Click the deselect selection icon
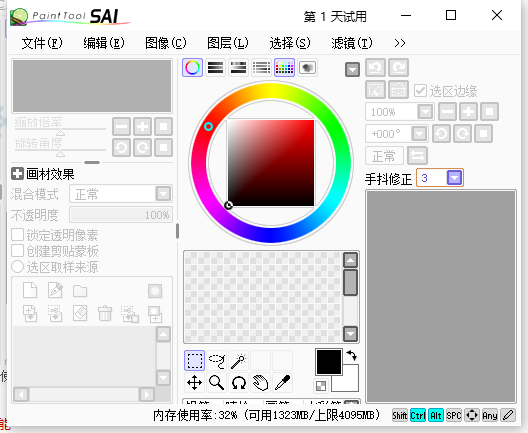Screen dimensions: 528x433 (375, 90)
